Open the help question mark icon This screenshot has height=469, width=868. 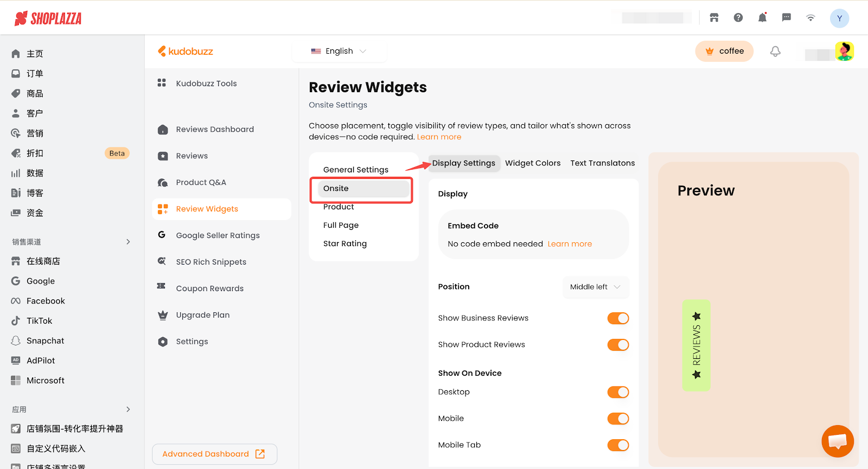coord(738,18)
